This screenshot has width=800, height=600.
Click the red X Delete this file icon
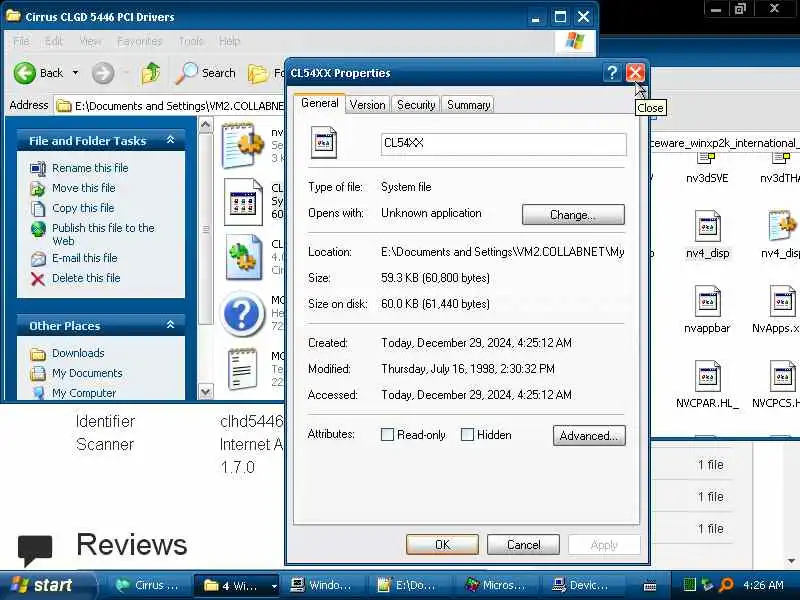pyautogui.click(x=37, y=279)
